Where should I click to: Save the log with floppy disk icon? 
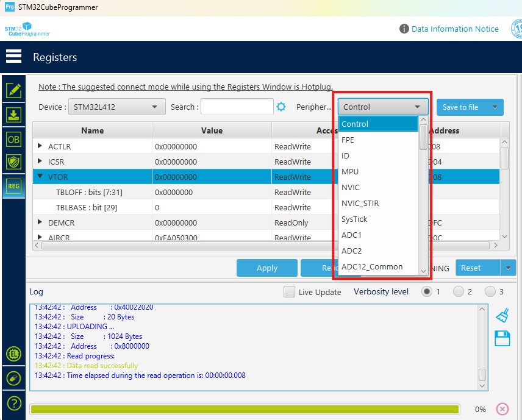tap(502, 338)
